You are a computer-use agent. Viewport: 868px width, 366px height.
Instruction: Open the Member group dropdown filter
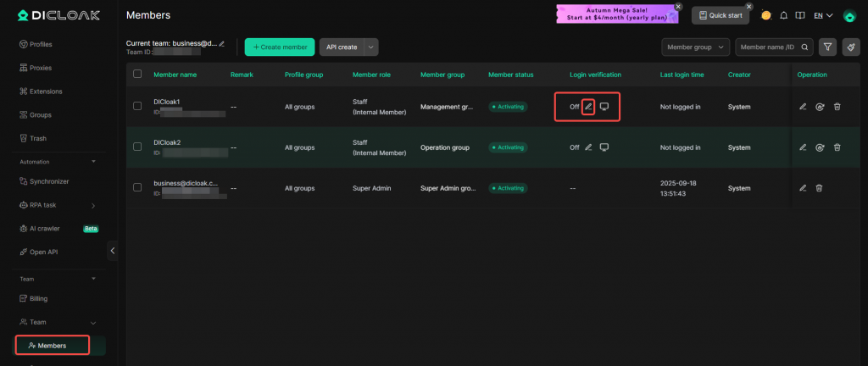(x=695, y=47)
